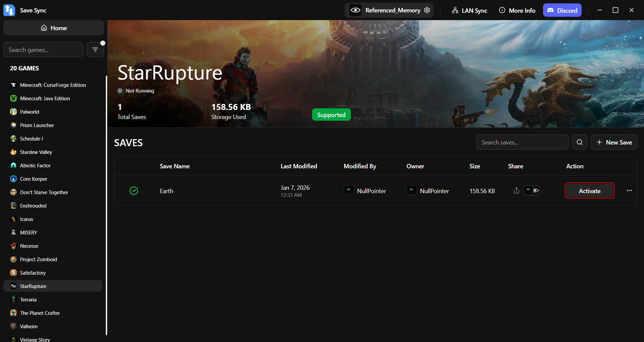The height and width of the screenshot is (342, 644).
Task: Click the Jan 7, 2026 modified date
Action: click(295, 187)
